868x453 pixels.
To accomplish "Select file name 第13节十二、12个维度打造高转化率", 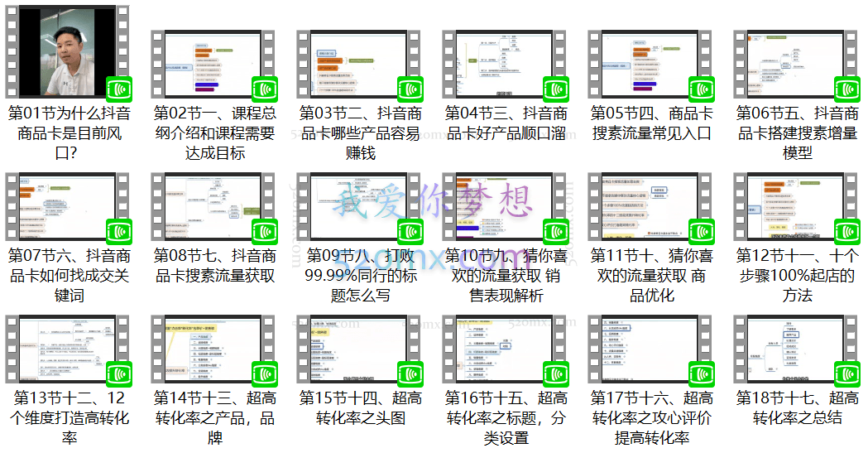I will pos(70,417).
